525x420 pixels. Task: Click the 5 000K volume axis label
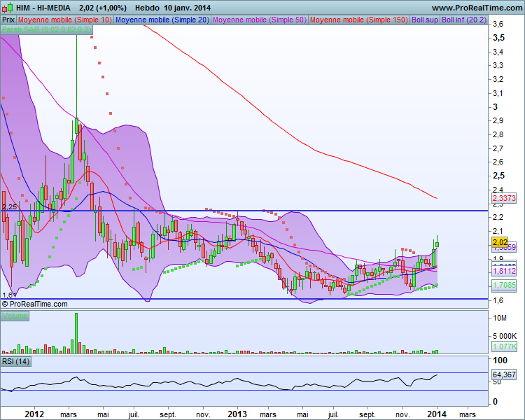(504, 336)
